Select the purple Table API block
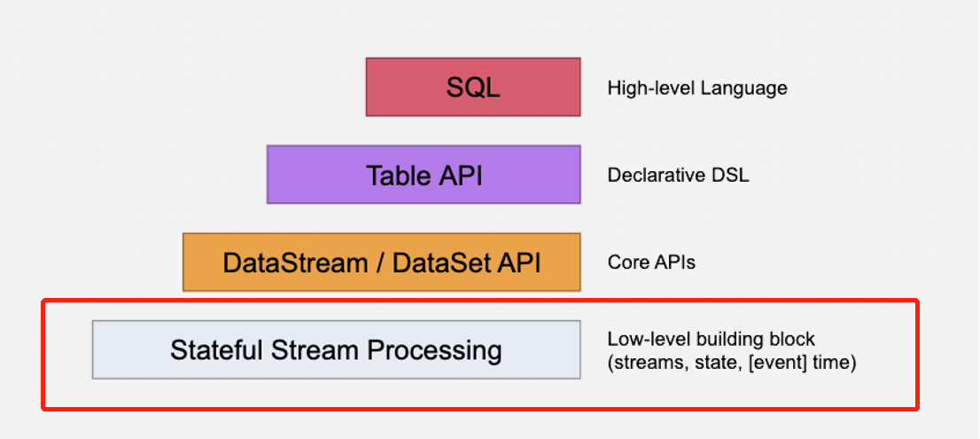Image resolution: width=980 pixels, height=439 pixels. (x=424, y=175)
